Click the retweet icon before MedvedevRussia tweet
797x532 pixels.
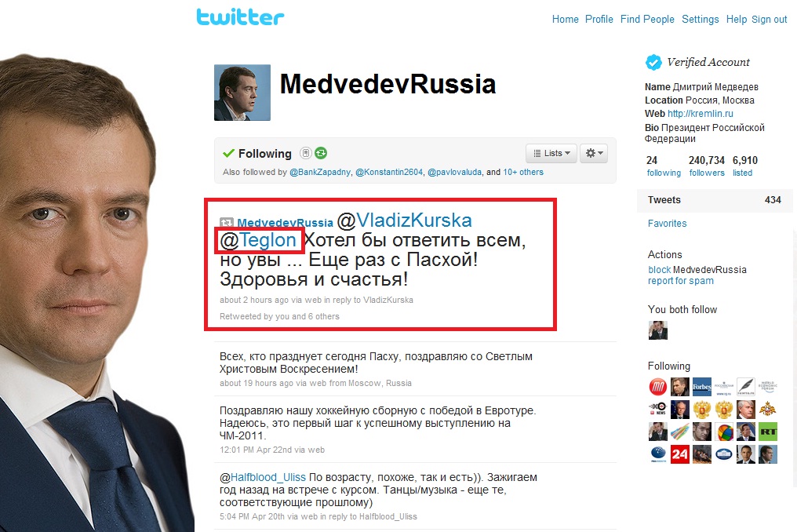click(226, 222)
